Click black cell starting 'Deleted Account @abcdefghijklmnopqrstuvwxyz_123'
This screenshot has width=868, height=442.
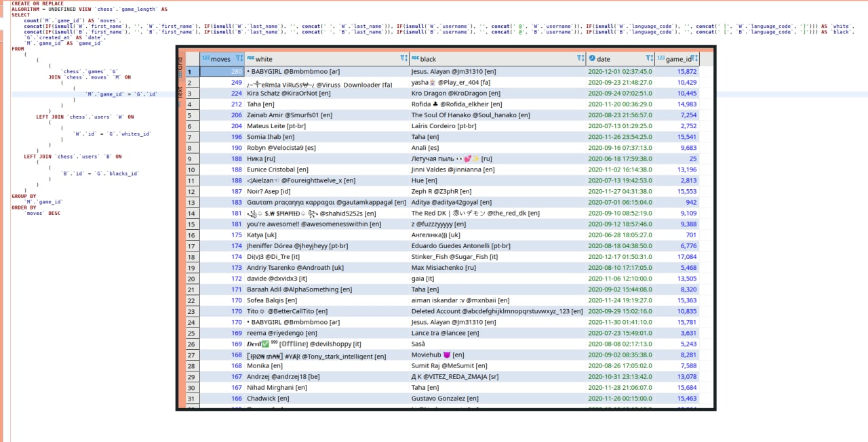click(x=498, y=311)
